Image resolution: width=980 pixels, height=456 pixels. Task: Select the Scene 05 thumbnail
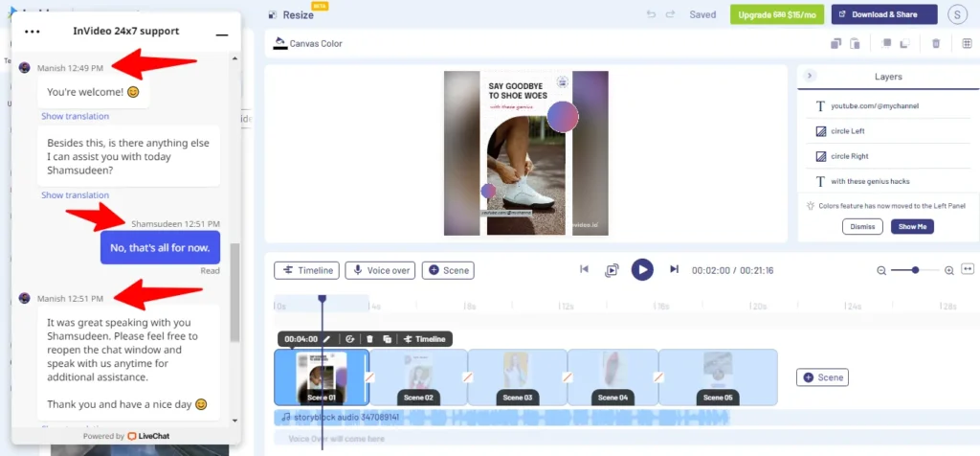tap(718, 377)
